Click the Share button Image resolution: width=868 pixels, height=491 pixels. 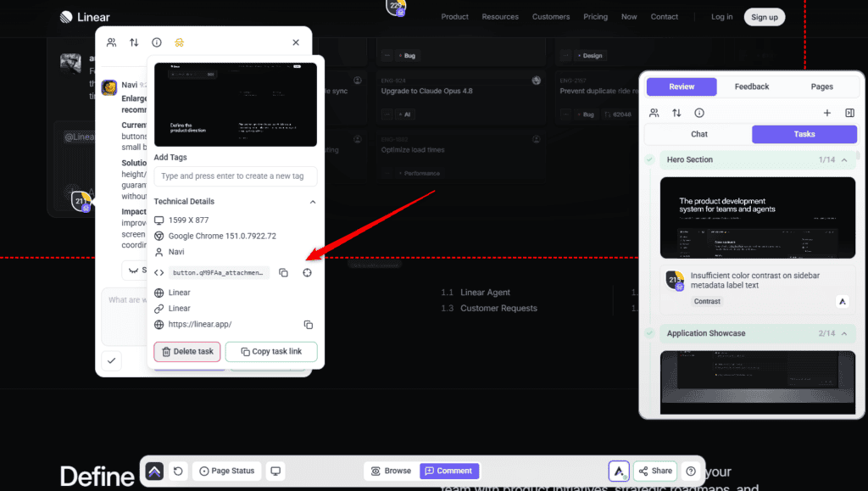[655, 471]
